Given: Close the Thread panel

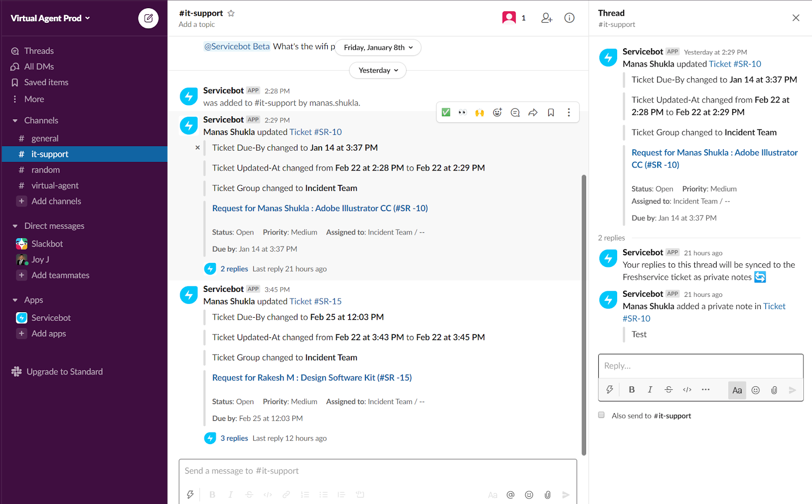Looking at the screenshot, I should coord(796,18).
